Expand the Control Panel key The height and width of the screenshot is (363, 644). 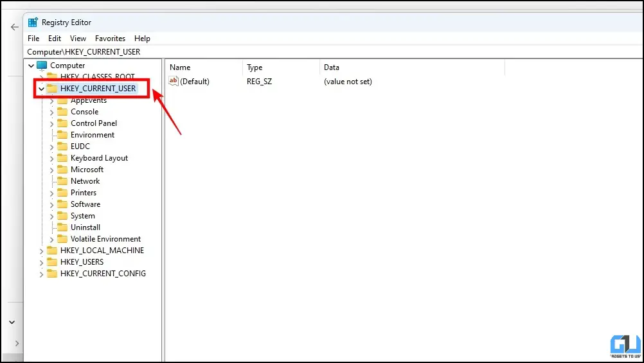click(x=52, y=123)
